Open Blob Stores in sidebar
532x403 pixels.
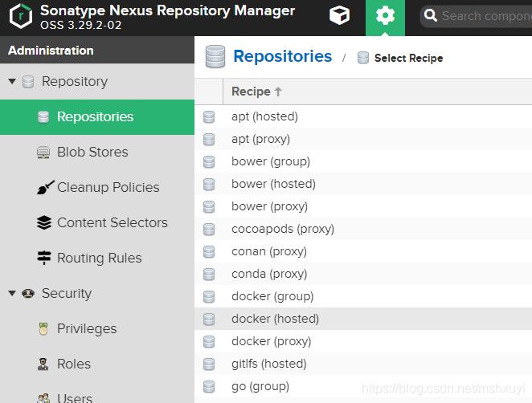click(97, 153)
